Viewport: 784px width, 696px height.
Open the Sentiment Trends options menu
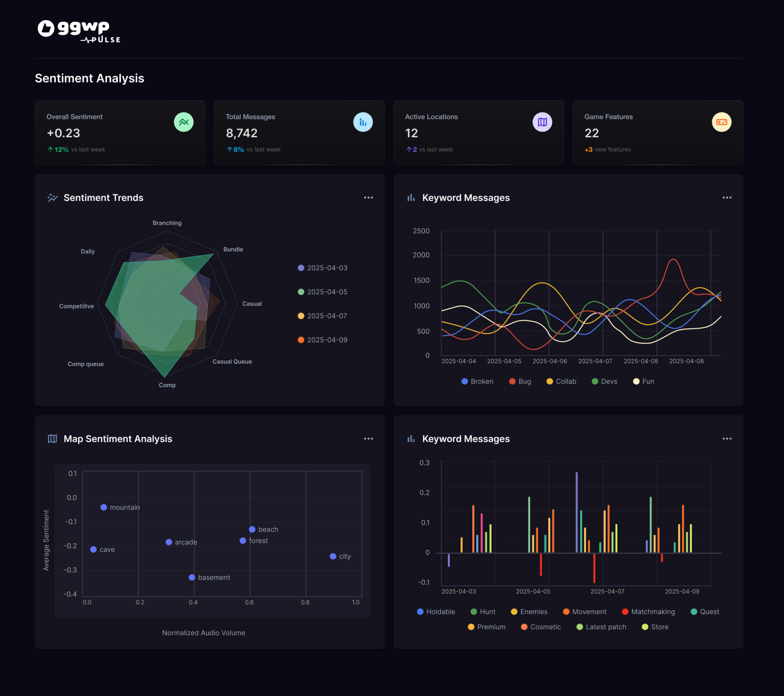(x=368, y=197)
